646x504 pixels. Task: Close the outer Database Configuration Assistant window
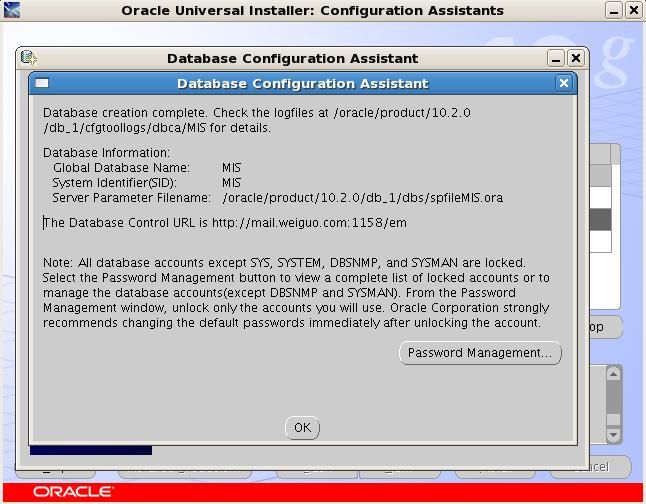point(576,58)
